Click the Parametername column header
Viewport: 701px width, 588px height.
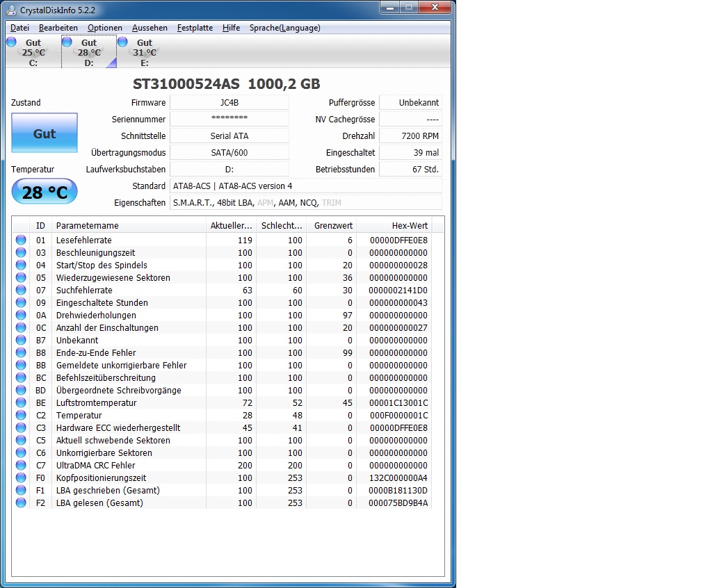point(129,225)
